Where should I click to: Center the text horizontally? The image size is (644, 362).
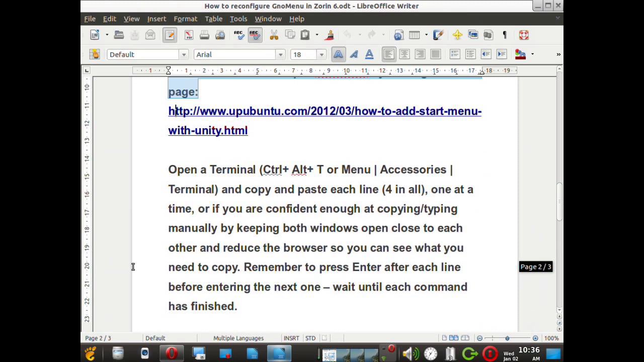(x=404, y=54)
